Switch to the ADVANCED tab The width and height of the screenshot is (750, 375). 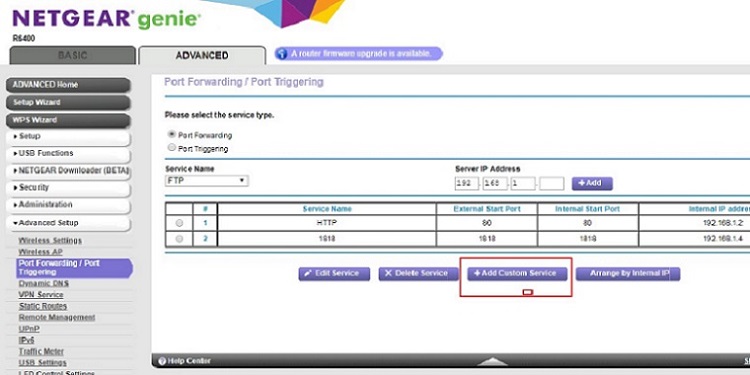pos(202,55)
